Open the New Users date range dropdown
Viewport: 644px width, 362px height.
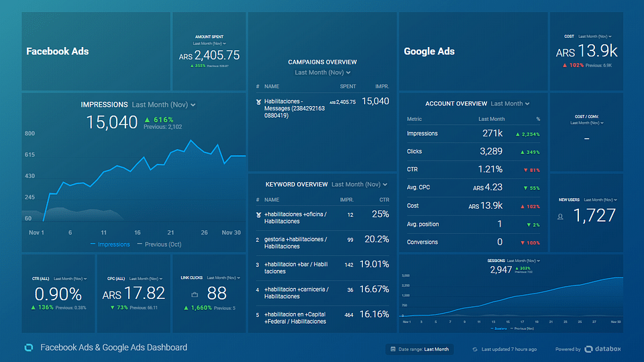[600, 200]
